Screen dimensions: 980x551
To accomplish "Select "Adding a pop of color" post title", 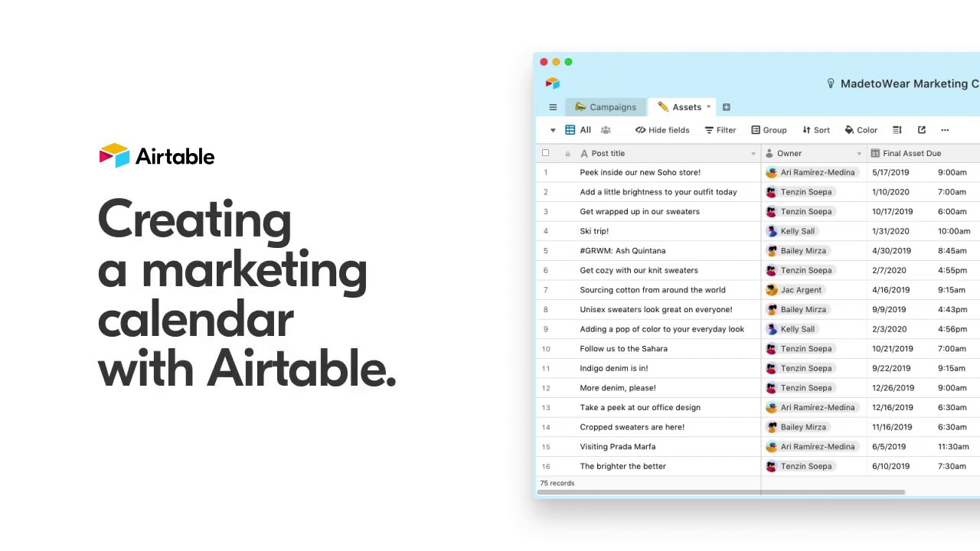I will pos(661,329).
